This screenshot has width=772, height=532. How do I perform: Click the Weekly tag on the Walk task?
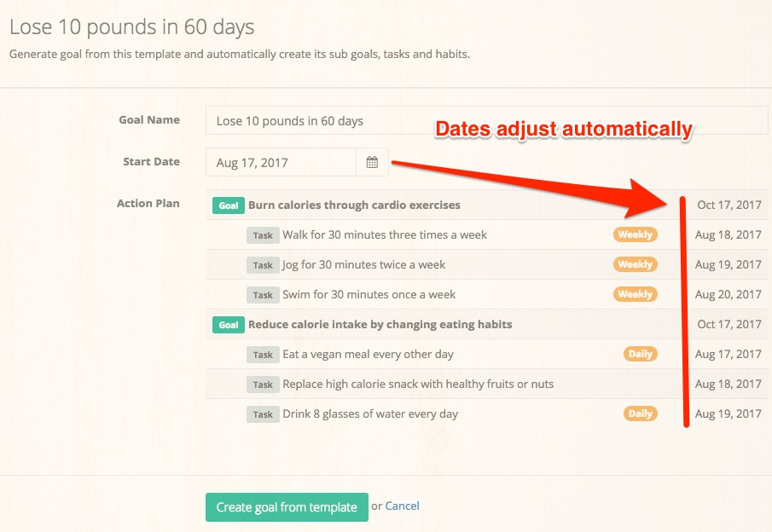(635, 234)
